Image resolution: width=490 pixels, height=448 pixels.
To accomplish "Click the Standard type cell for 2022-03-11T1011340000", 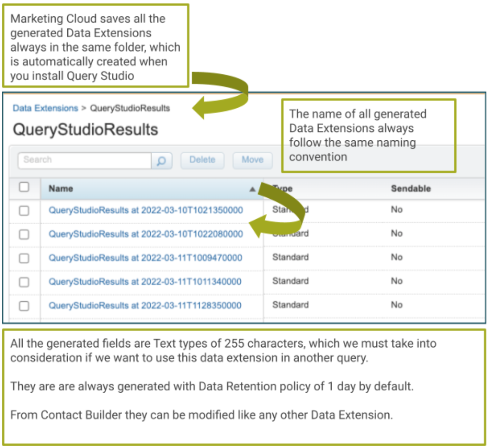I will (x=290, y=281).
